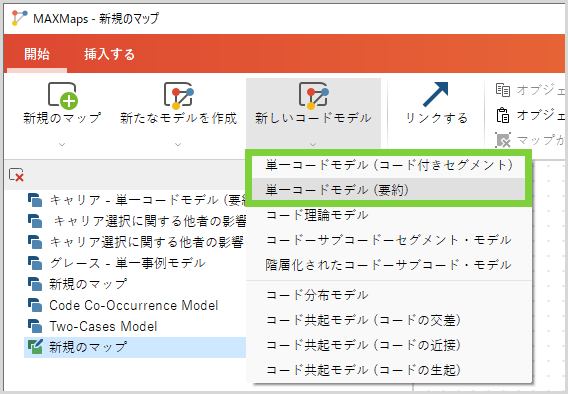Viewport: 568px width, 394px height.
Task: Click the greyed-out マップ delete icon
Action: (503, 140)
